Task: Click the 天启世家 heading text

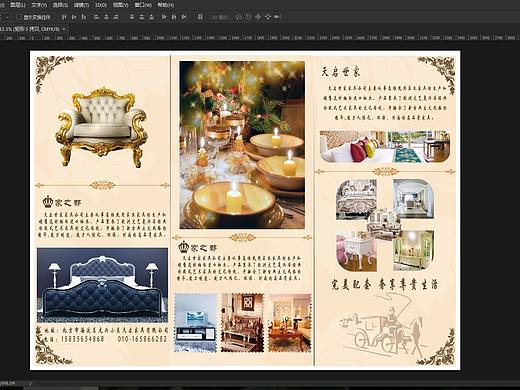Action: point(341,72)
